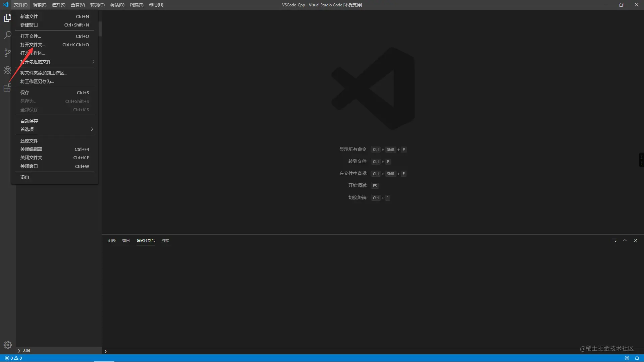
Task: Open the Explorer view in activity bar
Action: [x=7, y=18]
